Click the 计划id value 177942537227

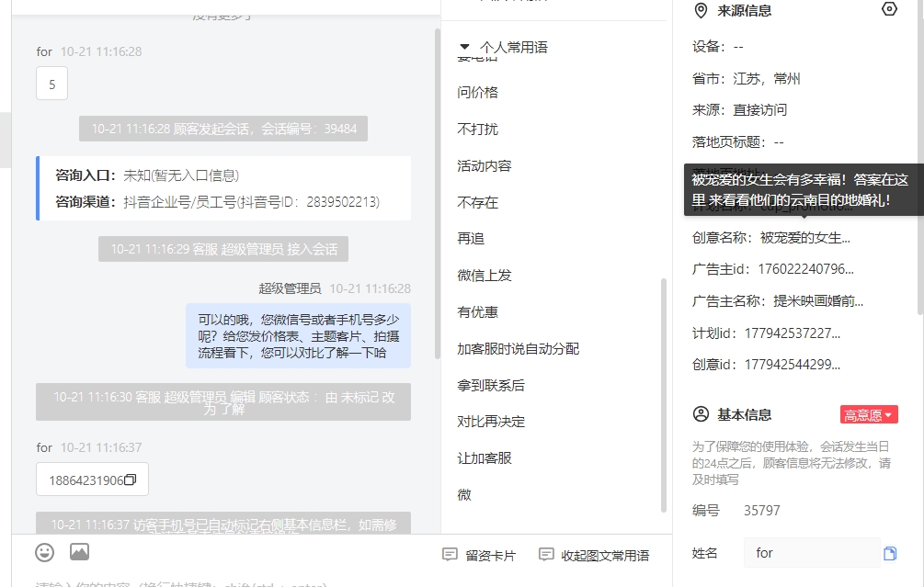pos(793,333)
